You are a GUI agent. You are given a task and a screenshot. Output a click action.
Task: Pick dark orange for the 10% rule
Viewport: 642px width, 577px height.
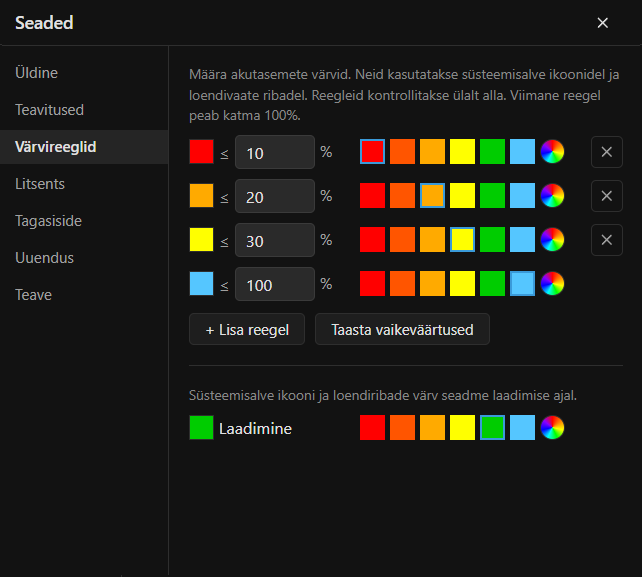tap(402, 152)
